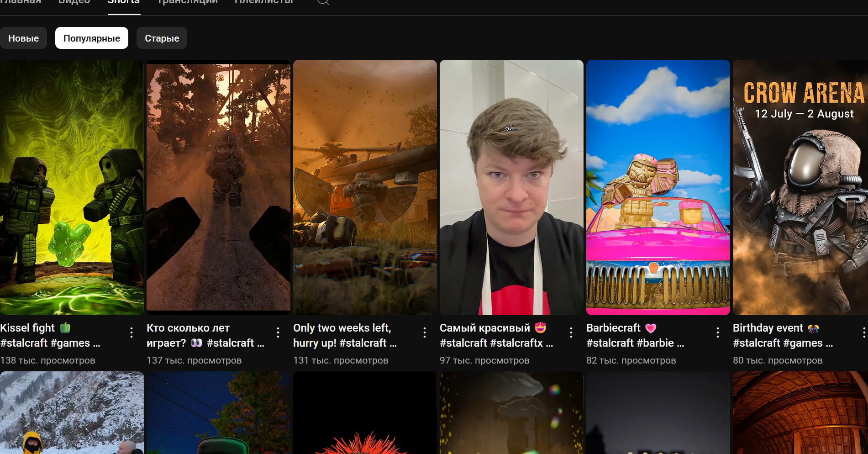Play the man's face selfie thumbnail
868x454 pixels.
(x=511, y=187)
